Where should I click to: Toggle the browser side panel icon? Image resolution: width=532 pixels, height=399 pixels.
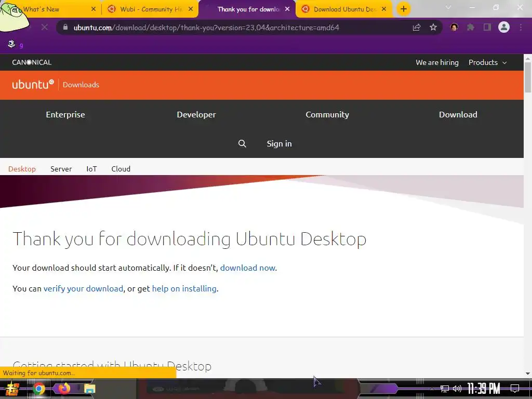coord(487,28)
